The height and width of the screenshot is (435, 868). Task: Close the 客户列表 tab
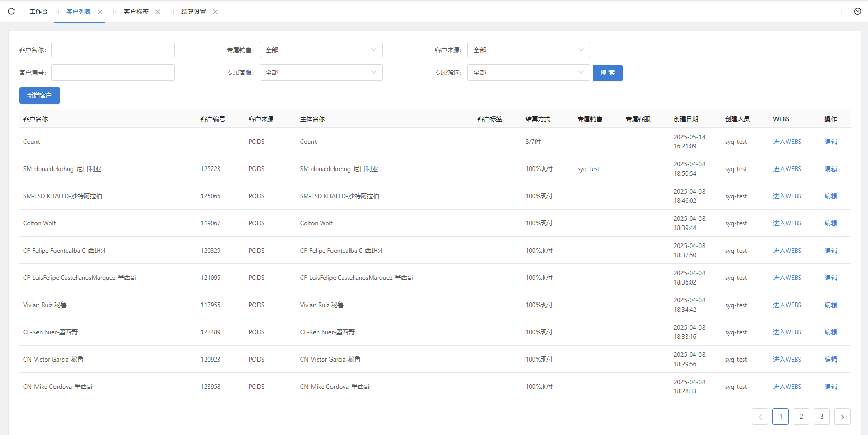point(100,12)
